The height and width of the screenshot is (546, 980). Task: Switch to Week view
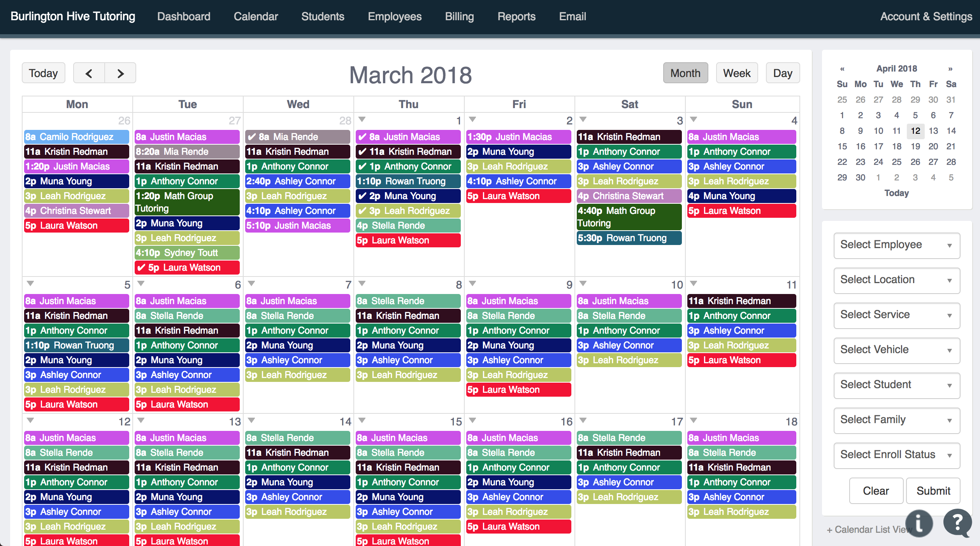pyautogui.click(x=737, y=73)
